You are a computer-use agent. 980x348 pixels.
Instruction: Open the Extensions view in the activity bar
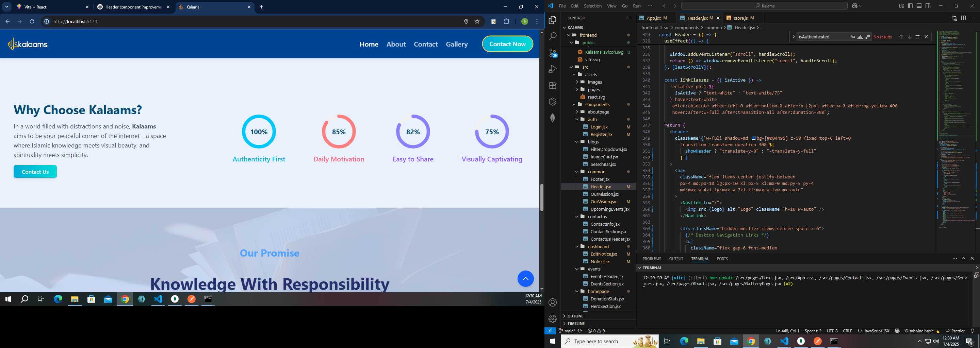point(552,86)
